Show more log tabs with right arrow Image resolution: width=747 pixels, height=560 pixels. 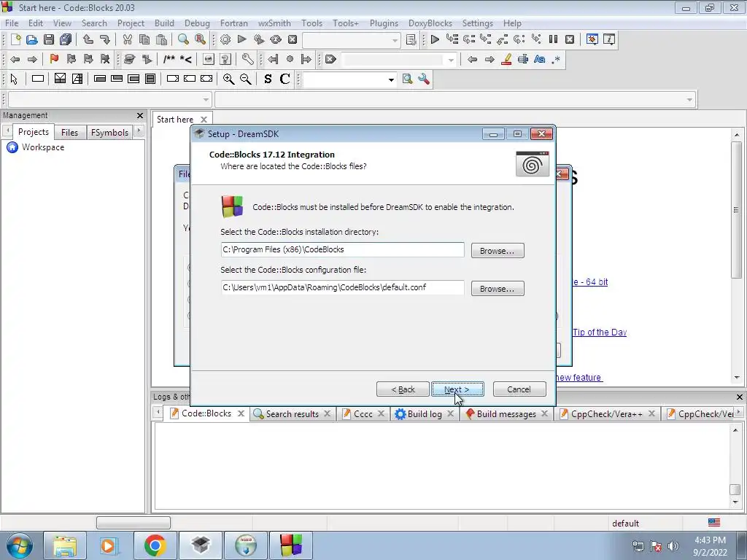click(738, 413)
